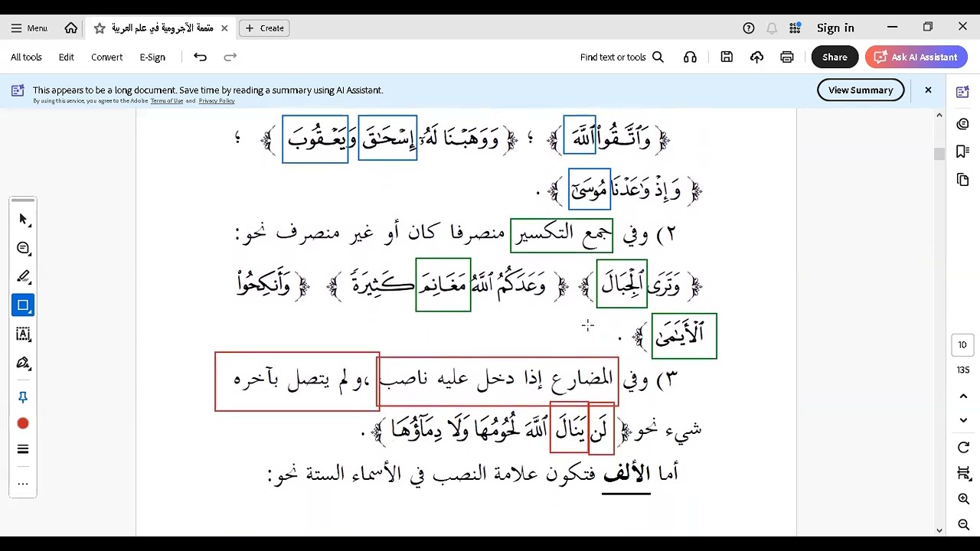Select the Add text box tool
The height and width of the screenshot is (551, 980).
pyautogui.click(x=23, y=334)
